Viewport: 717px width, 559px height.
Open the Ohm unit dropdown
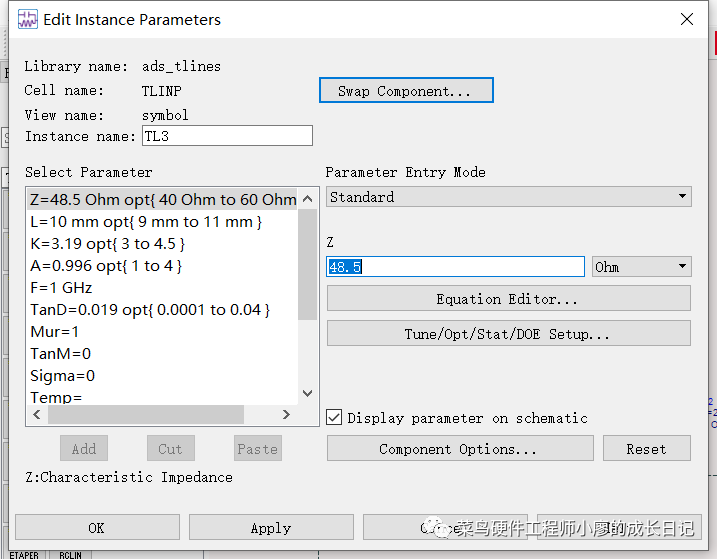tap(641, 267)
